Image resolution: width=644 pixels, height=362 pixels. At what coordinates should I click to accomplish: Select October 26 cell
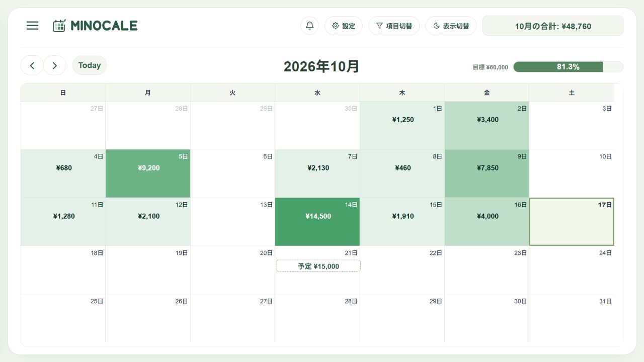click(148, 318)
